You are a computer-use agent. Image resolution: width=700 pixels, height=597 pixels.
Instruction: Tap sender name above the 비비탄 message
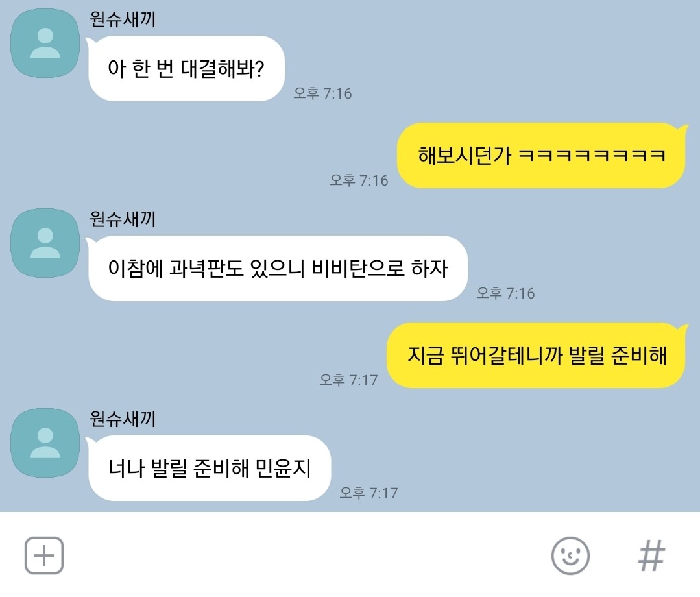(123, 219)
